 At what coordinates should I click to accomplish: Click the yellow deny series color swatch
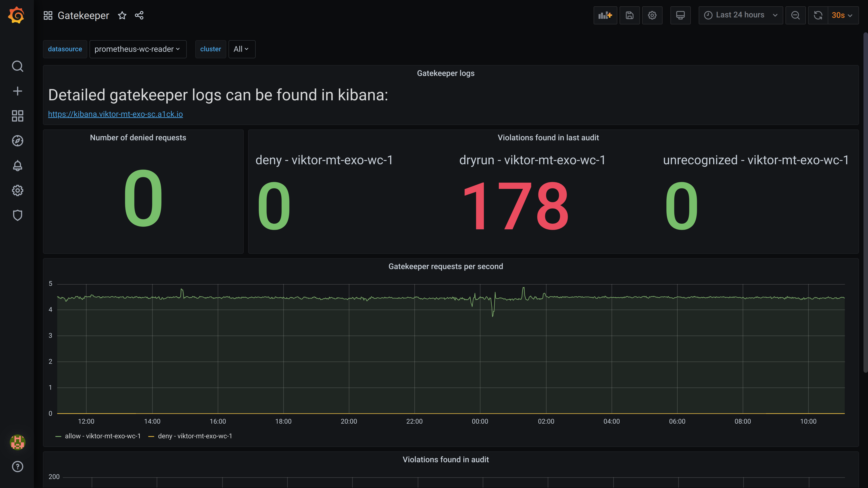151,436
